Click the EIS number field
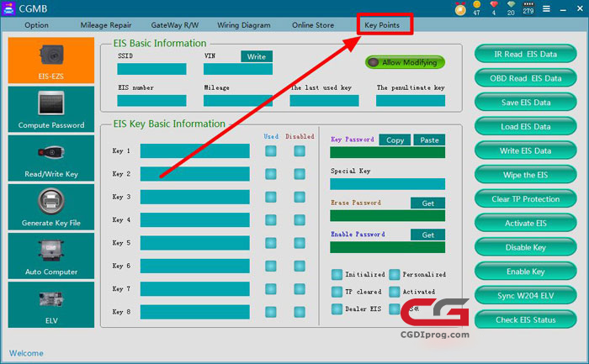This screenshot has width=589, height=364. tap(151, 101)
